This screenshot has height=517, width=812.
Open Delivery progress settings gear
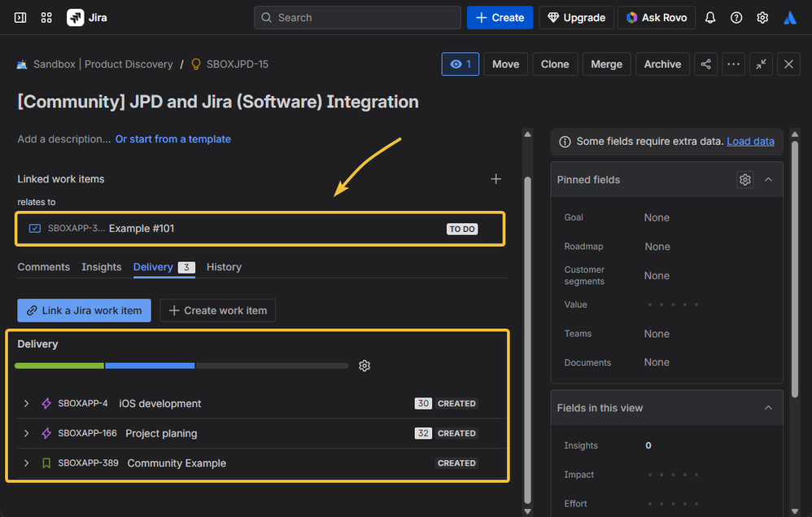tap(365, 366)
